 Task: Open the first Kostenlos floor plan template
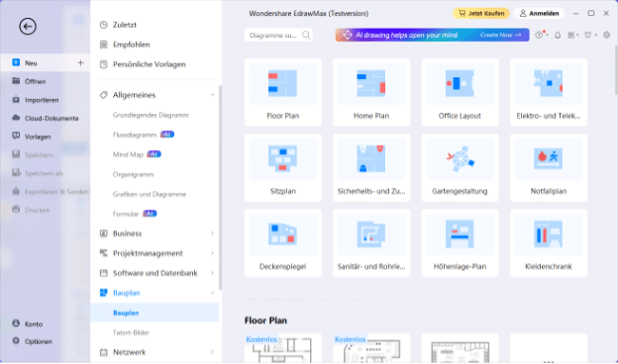click(x=282, y=348)
